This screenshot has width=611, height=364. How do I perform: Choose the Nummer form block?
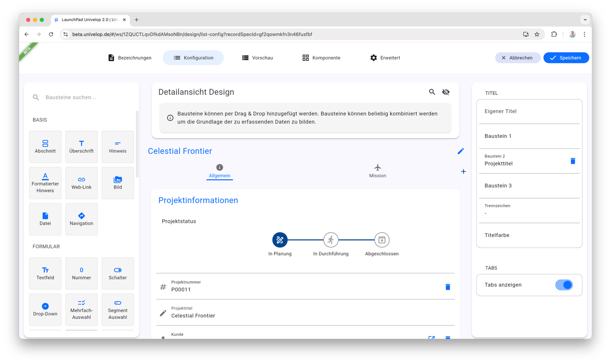click(82, 273)
